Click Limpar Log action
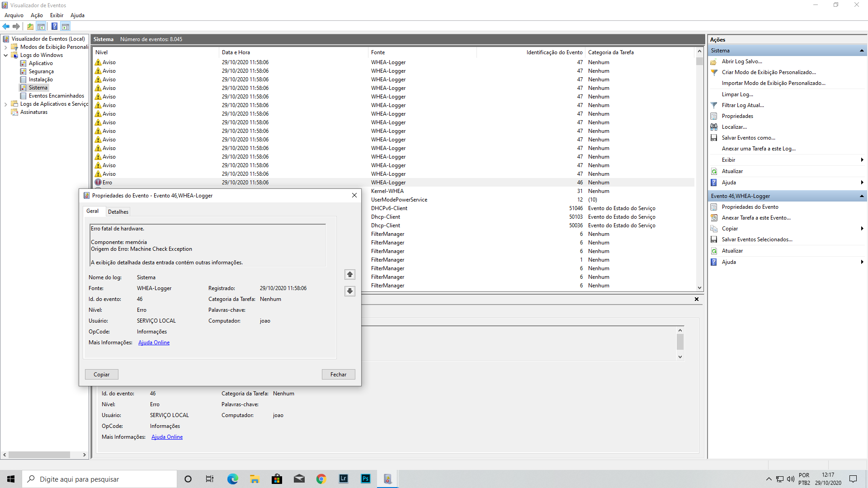This screenshot has width=868, height=488. pos(737,94)
